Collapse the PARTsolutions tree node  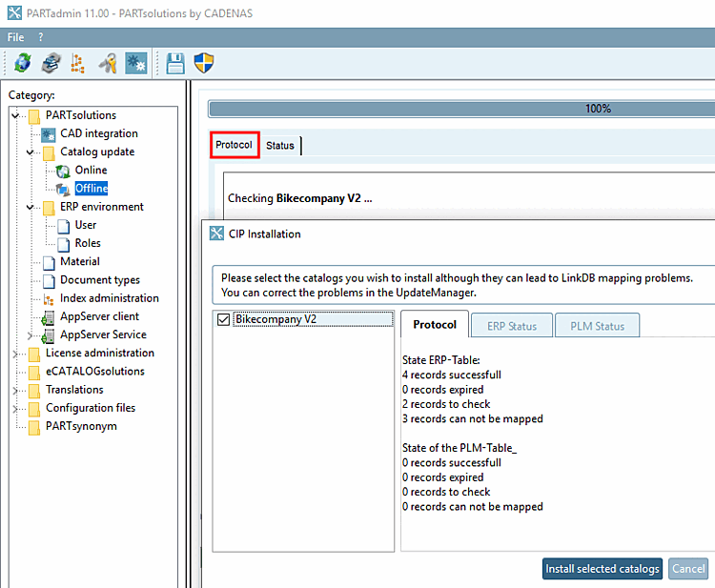pos(15,115)
